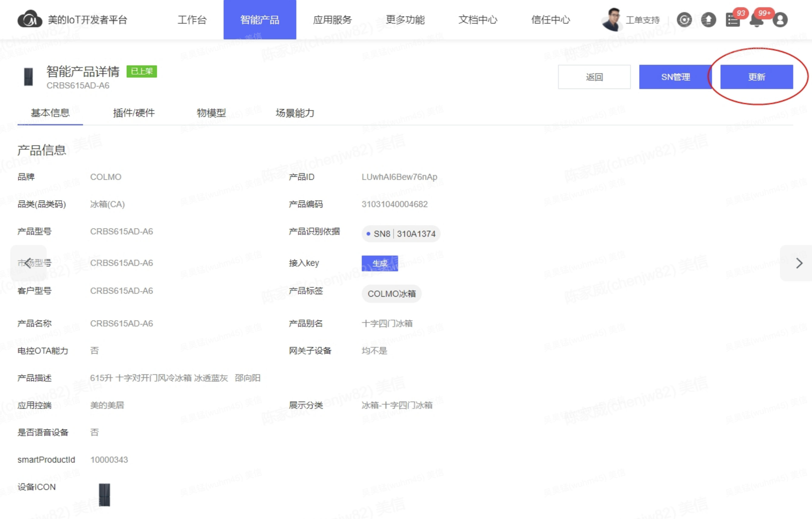Screen dimensions: 812x519
Task: Click the upload arrow icon in header
Action: (x=708, y=20)
